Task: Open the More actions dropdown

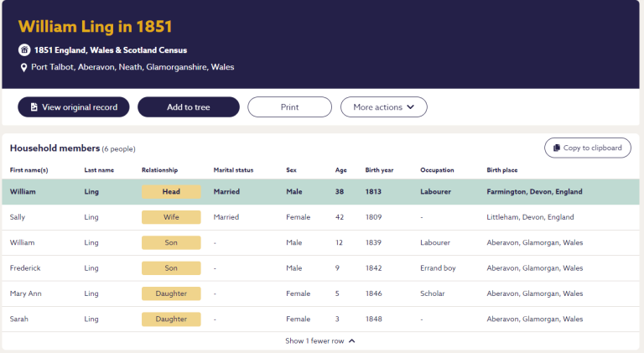Action: pyautogui.click(x=383, y=107)
